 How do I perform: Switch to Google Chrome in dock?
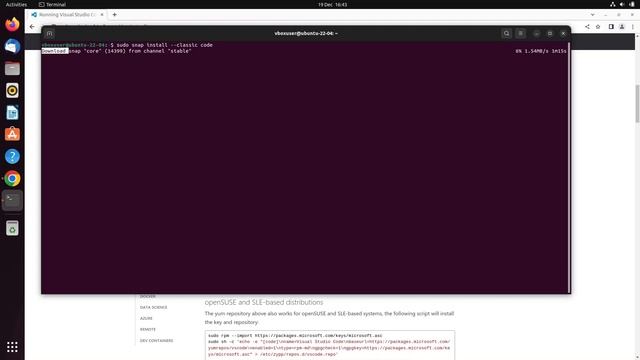[12, 178]
